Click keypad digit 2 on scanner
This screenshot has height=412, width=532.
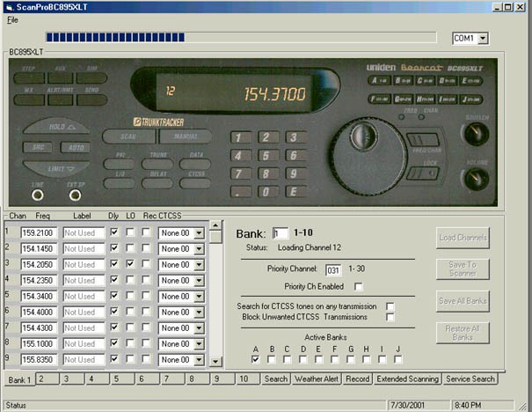(268, 137)
